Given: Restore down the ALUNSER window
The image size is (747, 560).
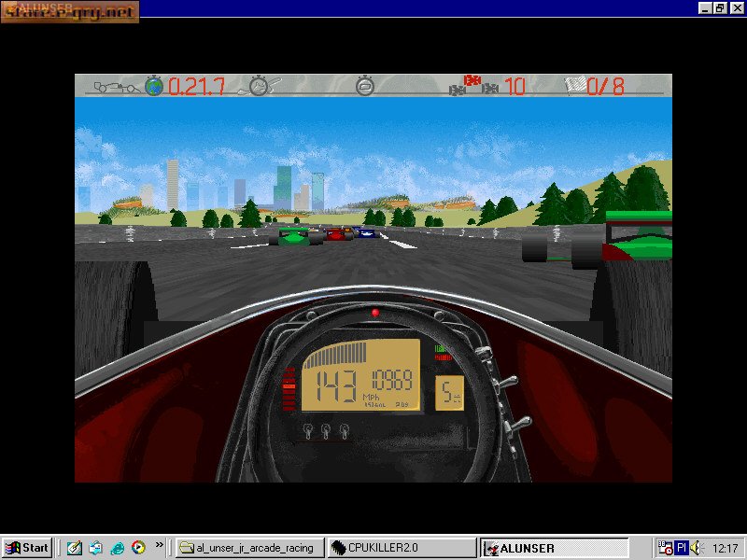Looking at the screenshot, I should 719,7.
